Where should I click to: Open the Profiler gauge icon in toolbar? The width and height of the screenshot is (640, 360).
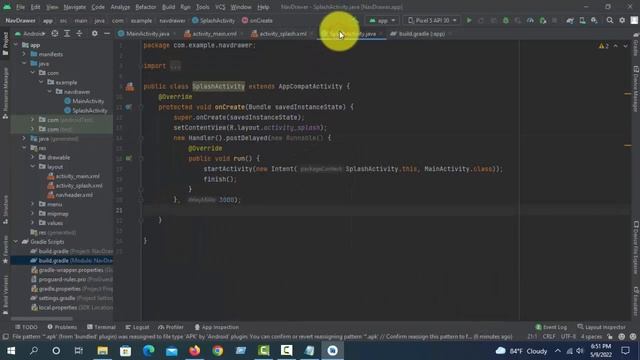coord(530,20)
